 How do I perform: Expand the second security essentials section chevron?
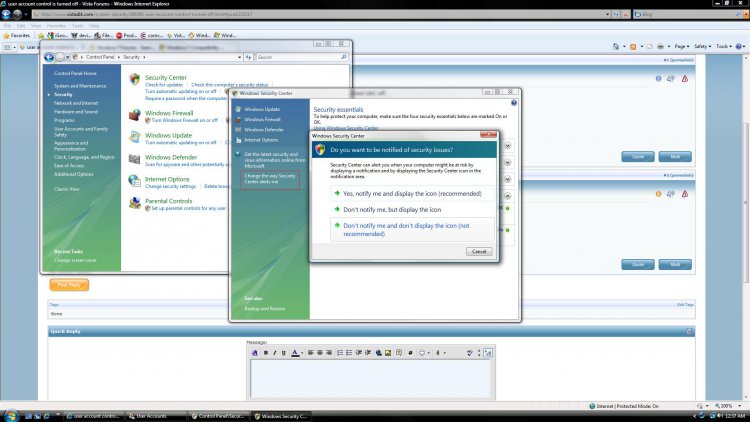point(507,162)
